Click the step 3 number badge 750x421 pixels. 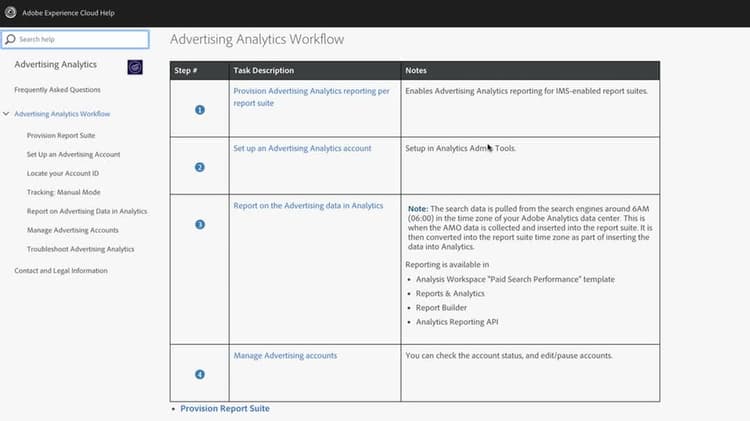tap(200, 224)
